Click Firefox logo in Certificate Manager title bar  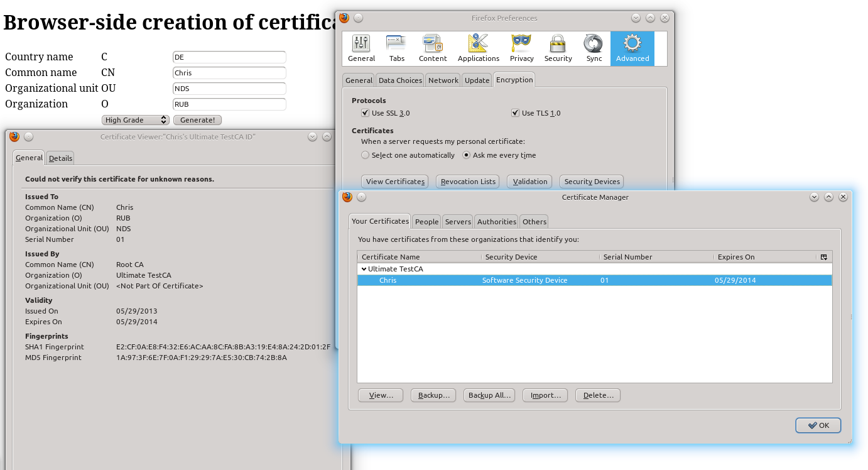point(347,197)
